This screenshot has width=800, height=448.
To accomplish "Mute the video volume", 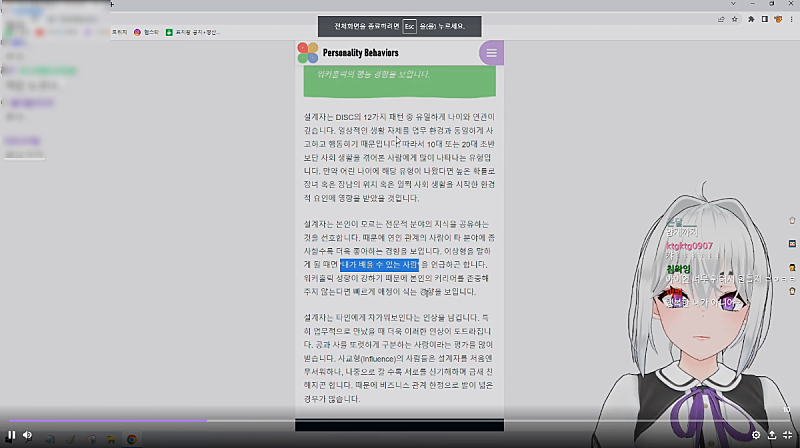I will 28,435.
